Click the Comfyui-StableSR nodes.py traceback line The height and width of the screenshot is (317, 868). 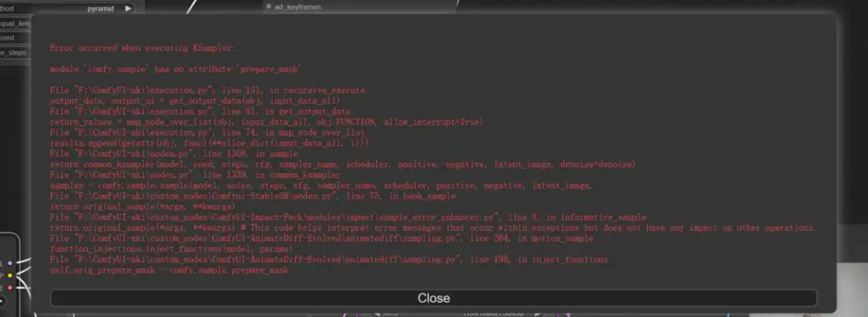252,197
